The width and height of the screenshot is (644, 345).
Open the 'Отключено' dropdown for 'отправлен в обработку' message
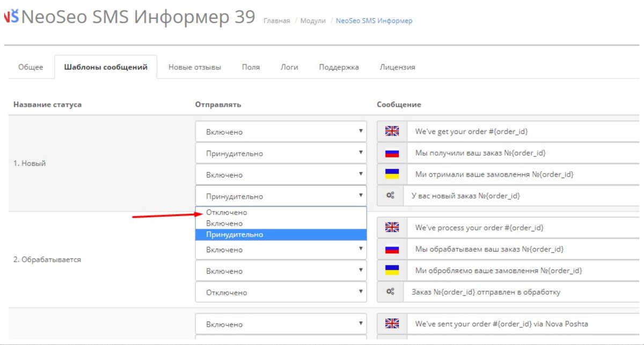(x=281, y=292)
